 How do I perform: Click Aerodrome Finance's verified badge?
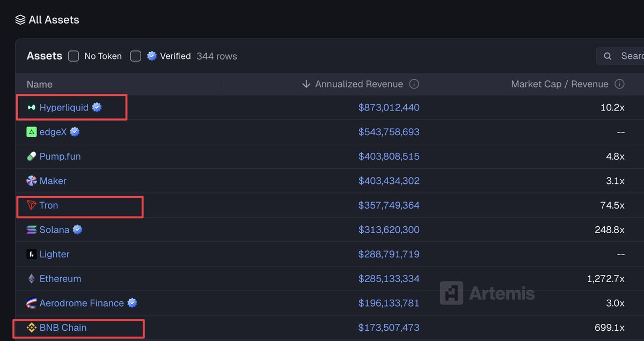point(132,303)
